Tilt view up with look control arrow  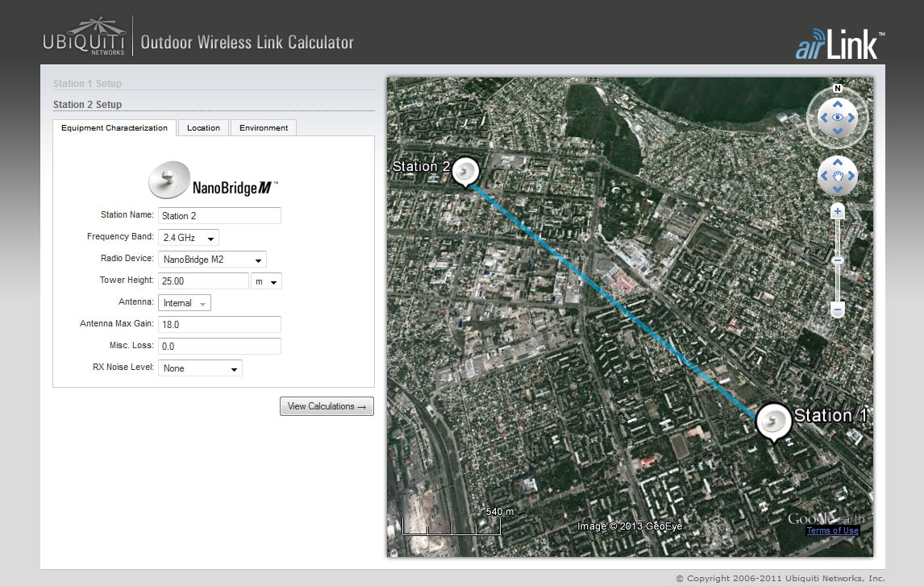838,104
